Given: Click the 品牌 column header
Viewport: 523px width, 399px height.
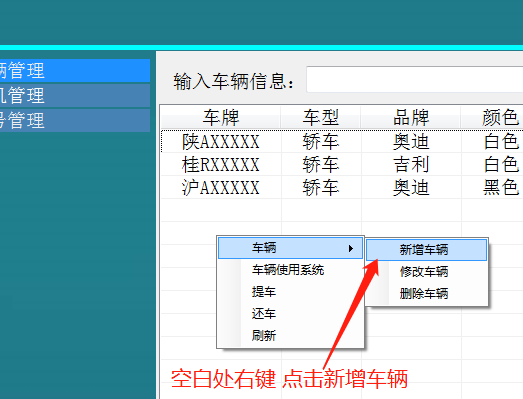Looking at the screenshot, I should (411, 117).
